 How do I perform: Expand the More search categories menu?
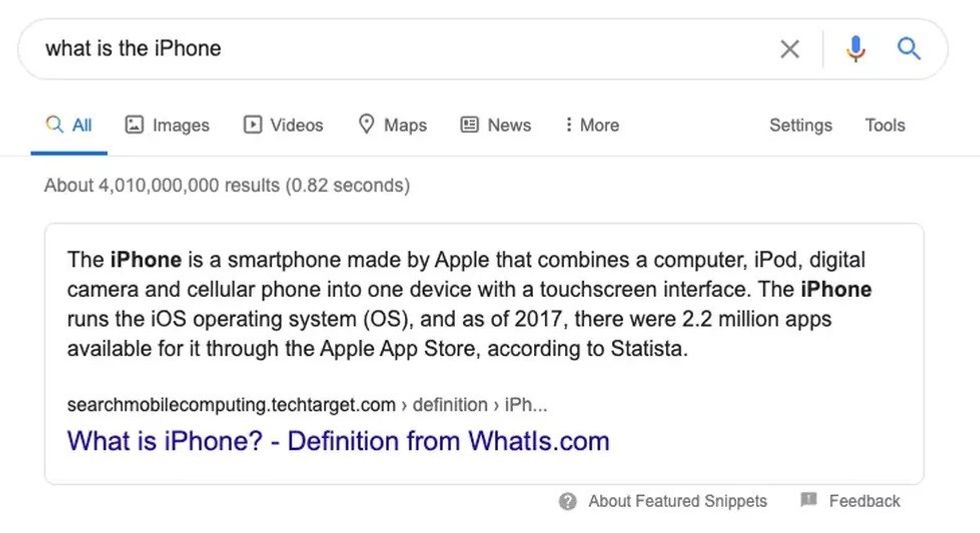[x=591, y=125]
